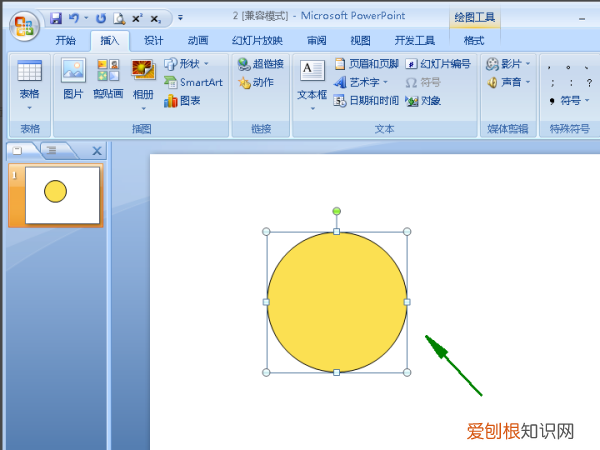Redo the last action

101,18
